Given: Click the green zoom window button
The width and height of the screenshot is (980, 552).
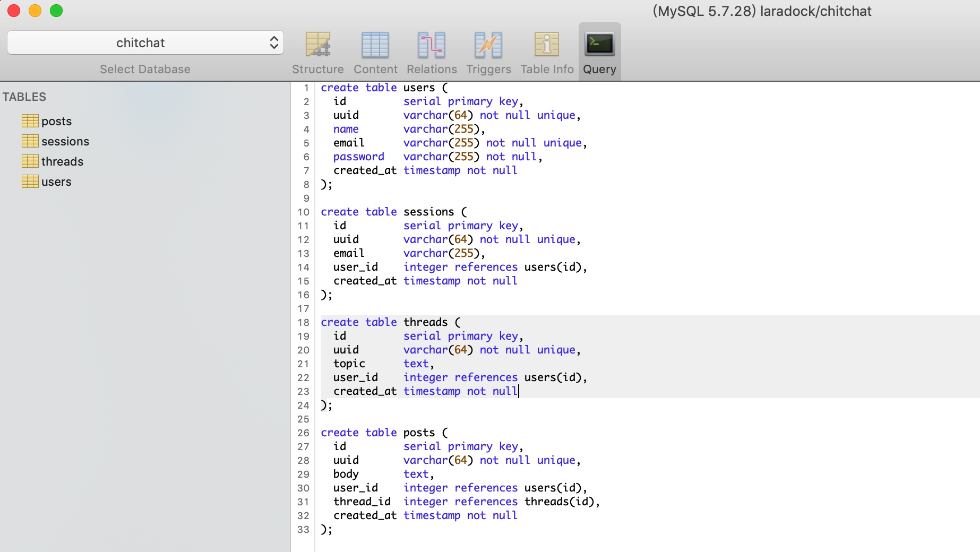Looking at the screenshot, I should [x=56, y=11].
